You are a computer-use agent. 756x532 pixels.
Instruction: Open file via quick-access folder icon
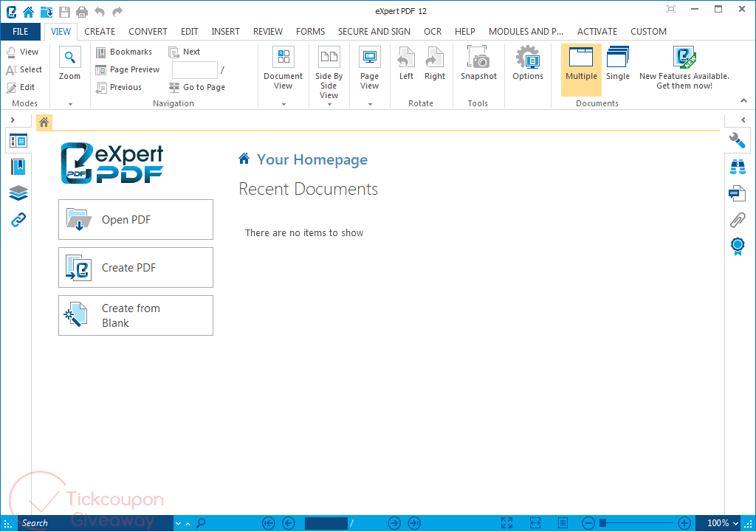(47, 11)
